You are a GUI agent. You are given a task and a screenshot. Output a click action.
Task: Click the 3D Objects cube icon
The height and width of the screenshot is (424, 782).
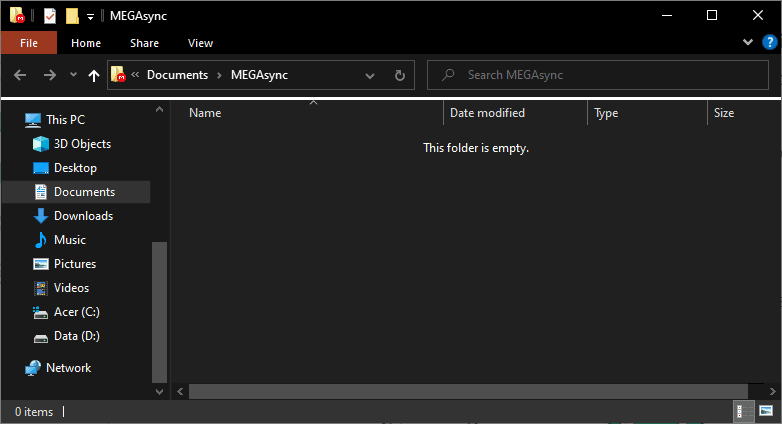(x=40, y=144)
